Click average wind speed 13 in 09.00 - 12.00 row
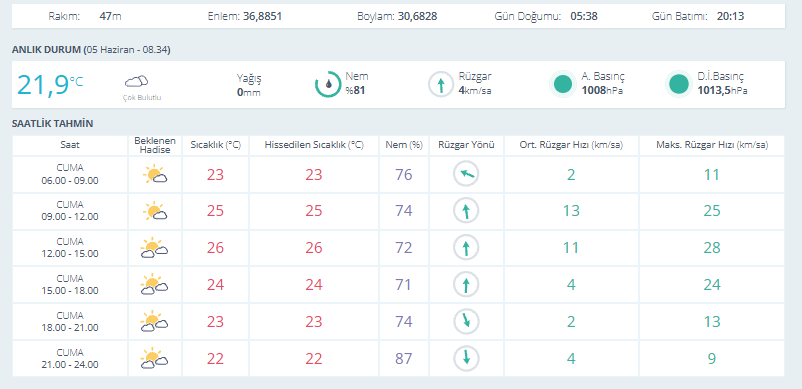802x389 pixels. [x=571, y=211]
